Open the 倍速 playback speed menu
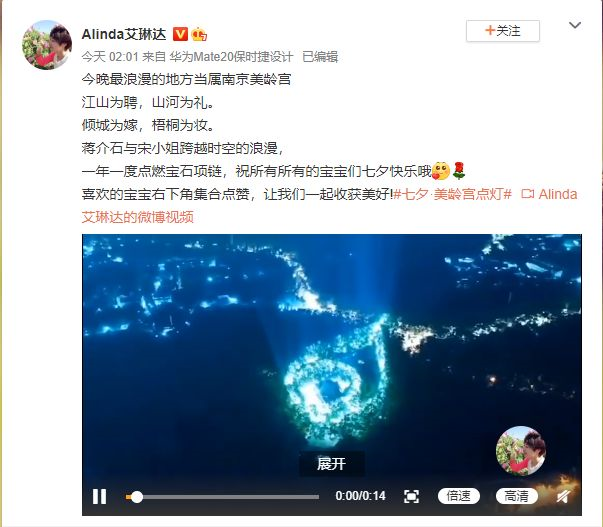This screenshot has width=603, height=527. [x=458, y=496]
